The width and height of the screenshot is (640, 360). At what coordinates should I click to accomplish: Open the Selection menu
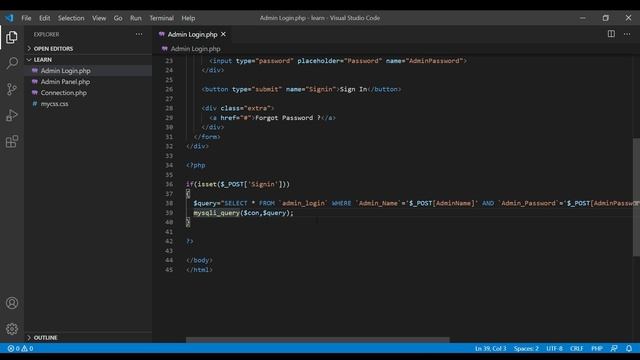71,18
